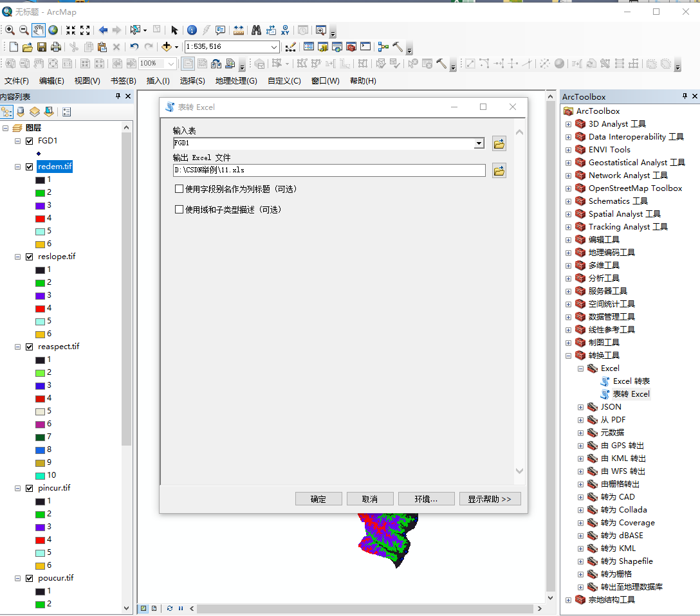Print the map

pyautogui.click(x=56, y=47)
